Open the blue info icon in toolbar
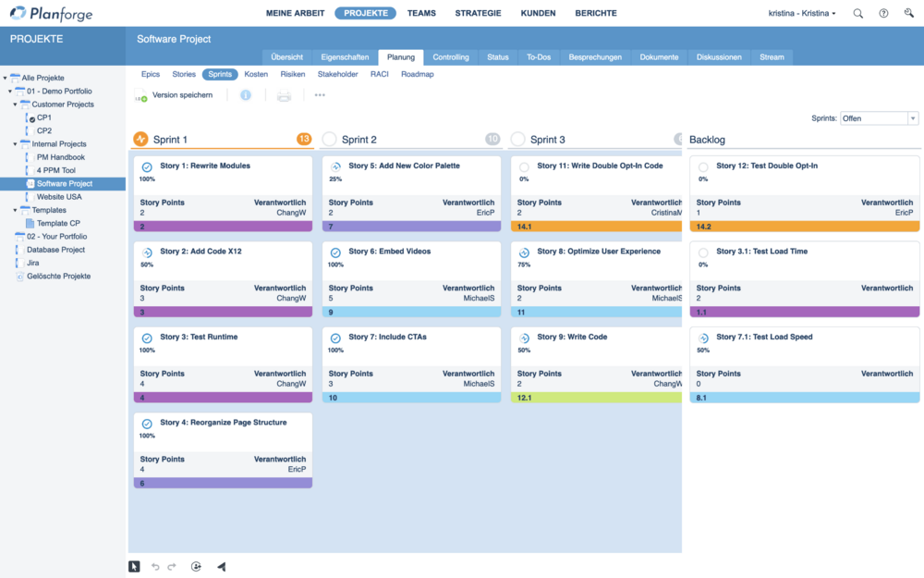 coord(246,95)
